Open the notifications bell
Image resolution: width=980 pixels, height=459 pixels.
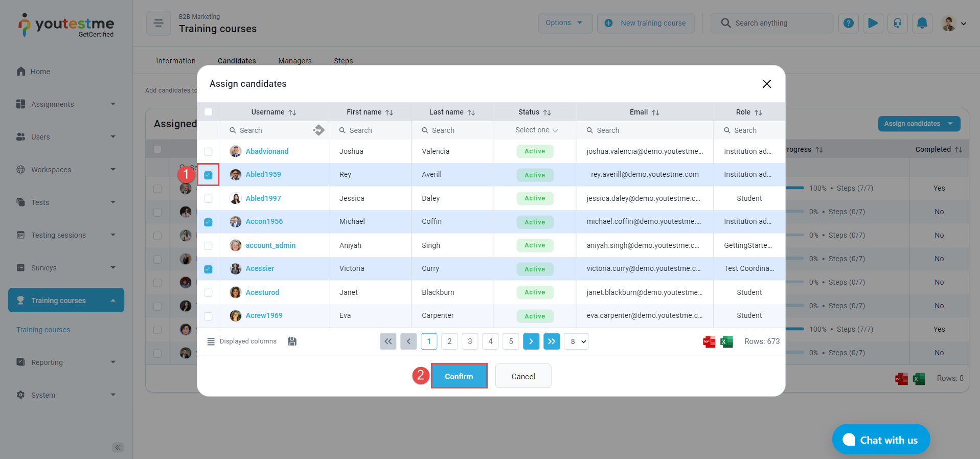(922, 23)
